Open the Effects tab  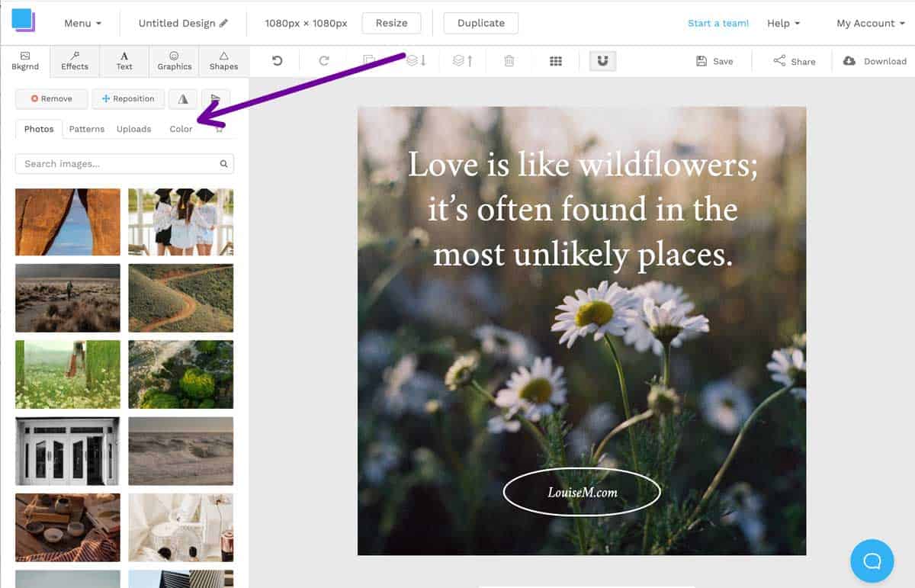coord(75,61)
